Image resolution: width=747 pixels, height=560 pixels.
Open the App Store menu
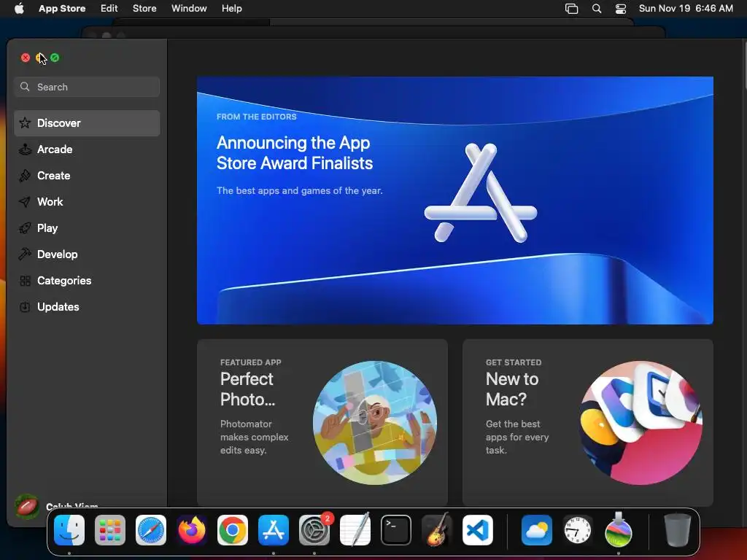(62, 8)
